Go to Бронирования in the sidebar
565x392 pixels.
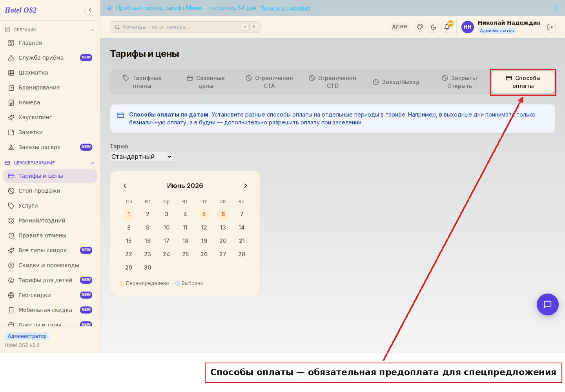(x=50, y=88)
